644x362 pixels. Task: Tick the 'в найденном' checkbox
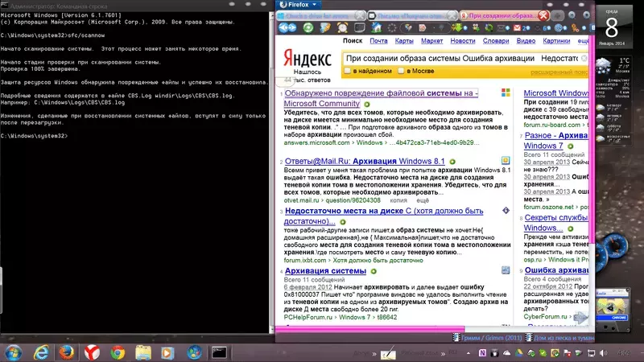pyautogui.click(x=348, y=71)
